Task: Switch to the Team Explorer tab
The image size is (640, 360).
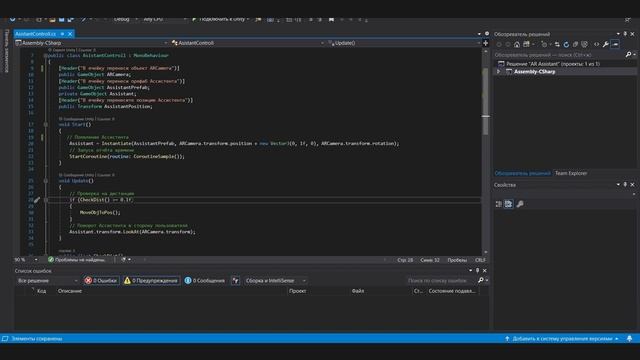Action: (x=571, y=173)
